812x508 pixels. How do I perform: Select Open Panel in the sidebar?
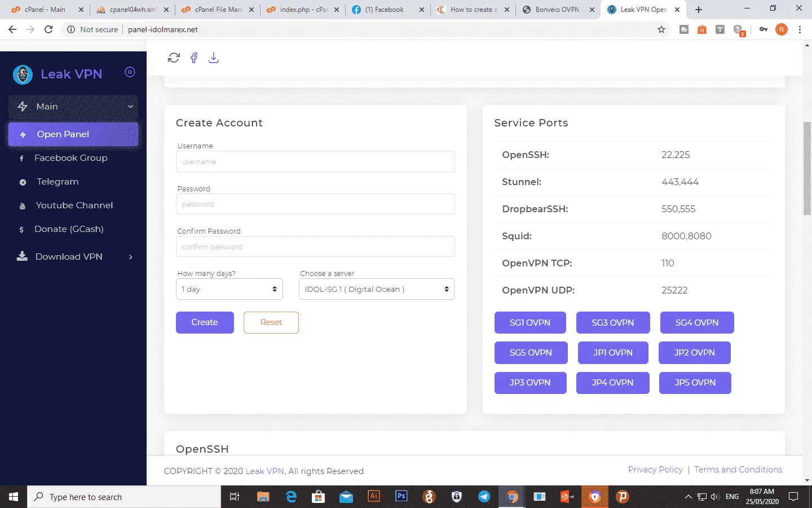tap(73, 134)
